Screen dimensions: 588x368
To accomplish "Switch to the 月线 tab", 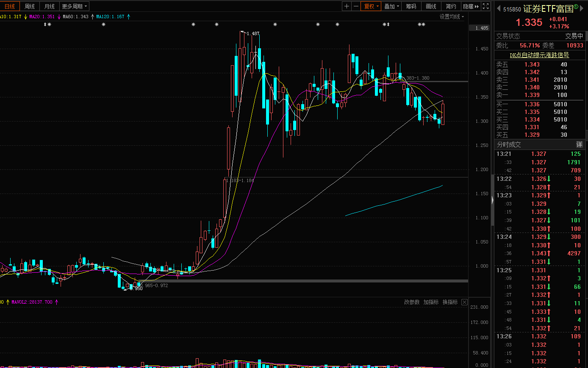I will point(50,6).
